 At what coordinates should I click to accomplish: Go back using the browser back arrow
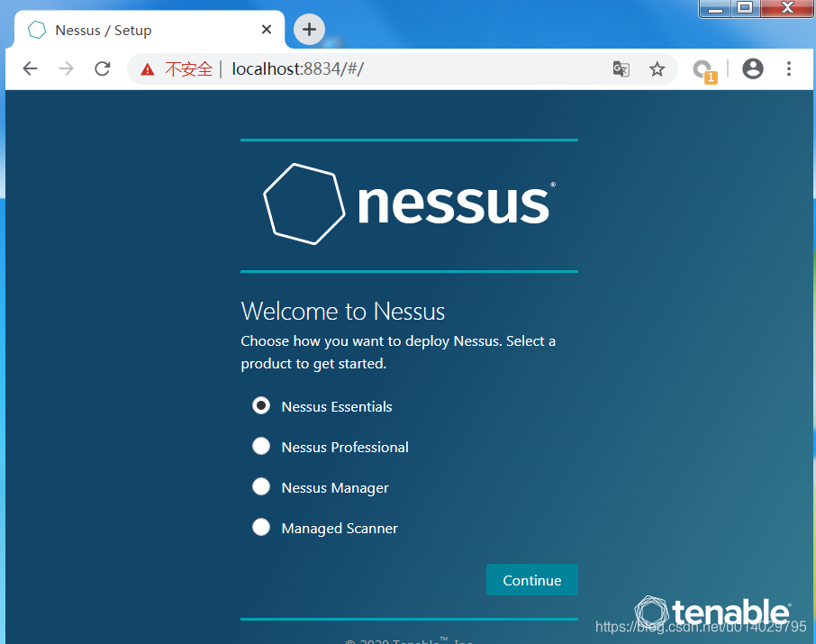tap(31, 68)
